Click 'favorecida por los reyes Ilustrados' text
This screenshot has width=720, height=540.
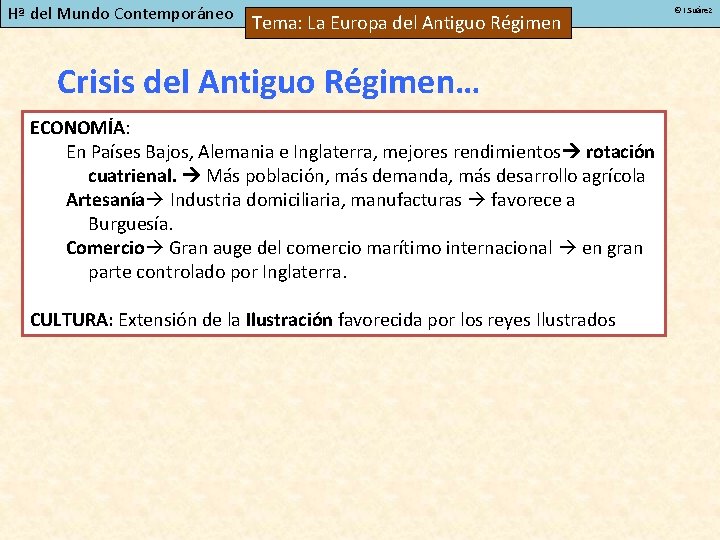(x=477, y=320)
